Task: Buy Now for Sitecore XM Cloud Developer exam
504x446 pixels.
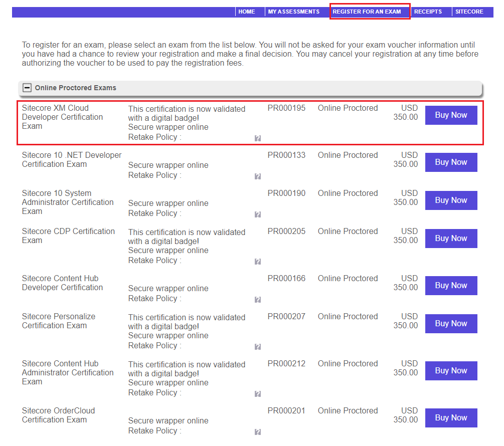Action: point(451,115)
